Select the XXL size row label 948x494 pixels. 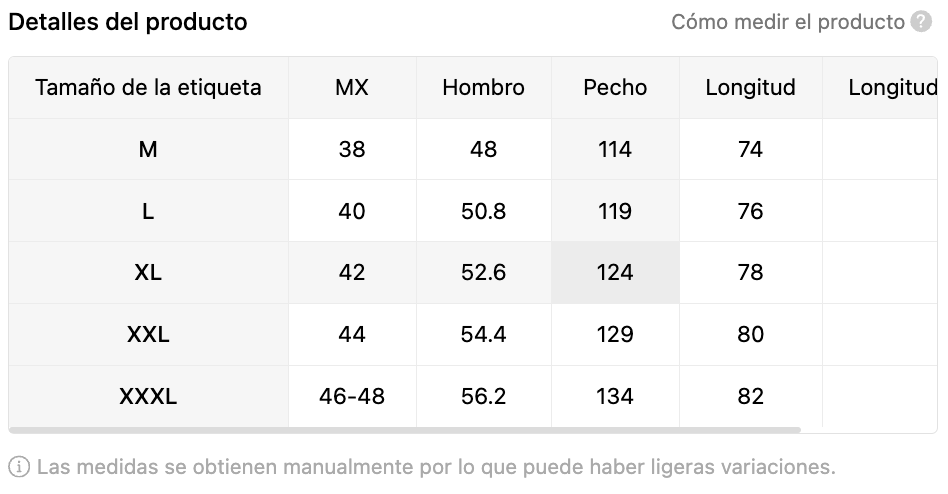point(148,334)
